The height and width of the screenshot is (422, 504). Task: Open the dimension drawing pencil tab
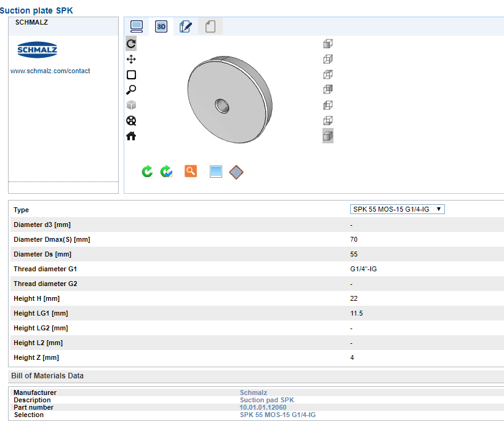(186, 26)
